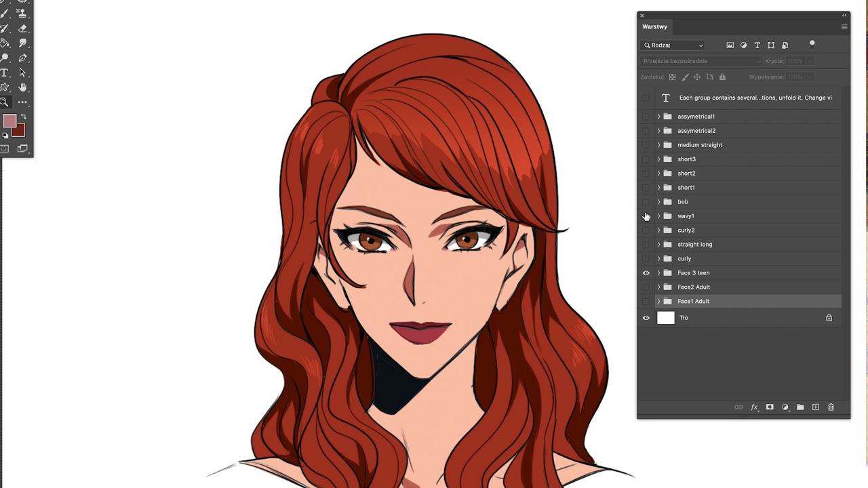Expand the short3 group

pyautogui.click(x=658, y=159)
